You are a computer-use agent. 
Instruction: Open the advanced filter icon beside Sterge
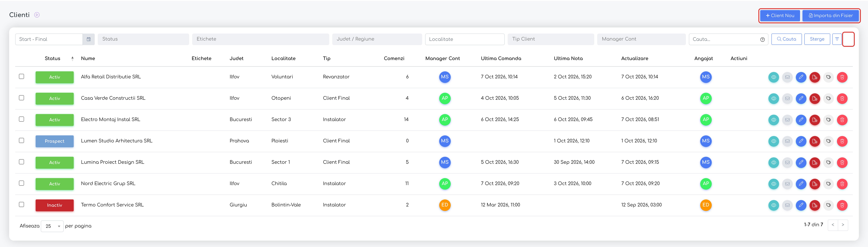click(x=837, y=39)
